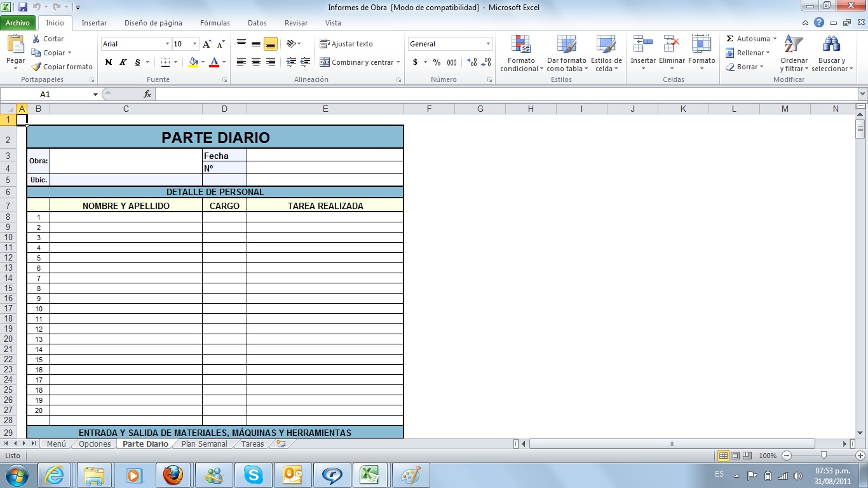Viewport: 868px width, 488px height.
Task: Open the Borrar clear menu
Action: (744, 67)
